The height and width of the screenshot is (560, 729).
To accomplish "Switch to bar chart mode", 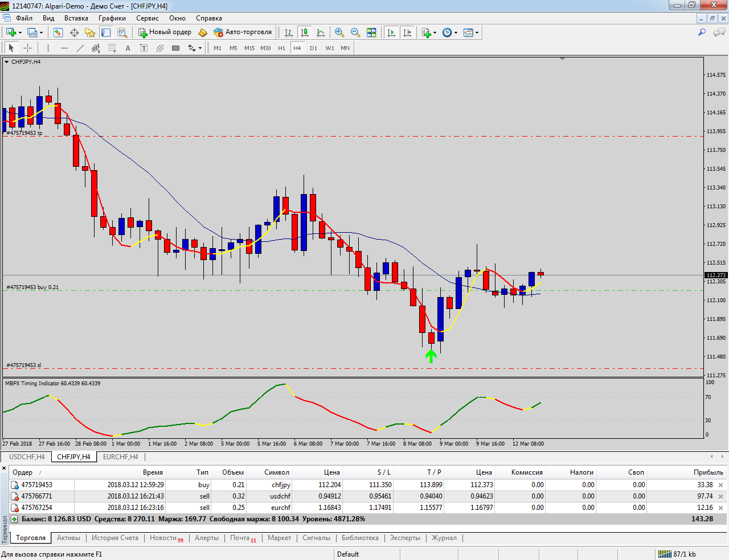I will [x=289, y=32].
